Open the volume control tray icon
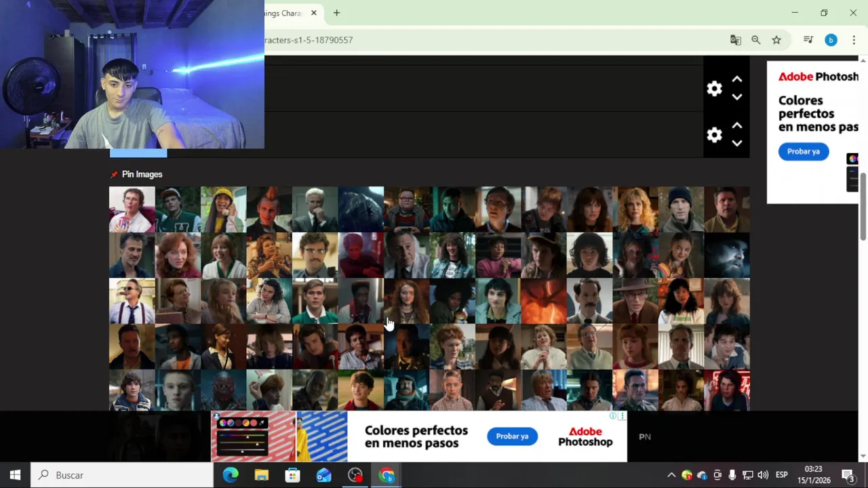 [x=763, y=475]
